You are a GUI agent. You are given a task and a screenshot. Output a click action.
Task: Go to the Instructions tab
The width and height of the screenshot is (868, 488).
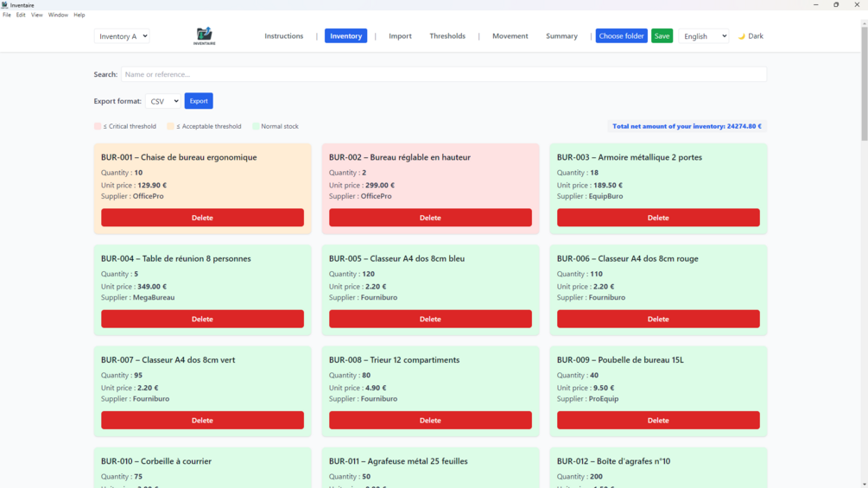[x=283, y=36]
